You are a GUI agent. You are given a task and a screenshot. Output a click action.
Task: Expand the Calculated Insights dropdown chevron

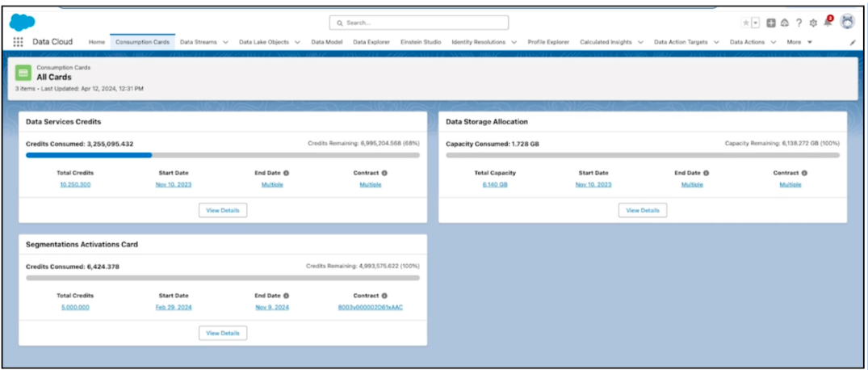(x=640, y=42)
